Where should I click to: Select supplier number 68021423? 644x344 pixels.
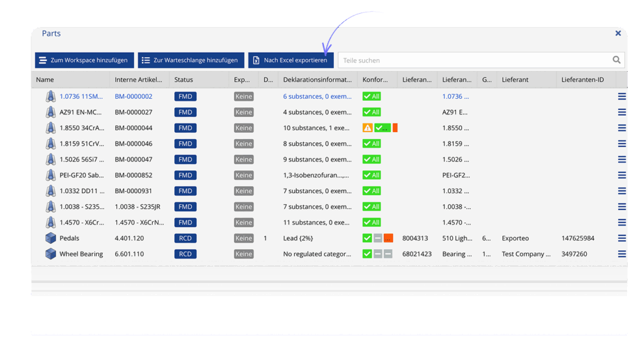(x=417, y=254)
